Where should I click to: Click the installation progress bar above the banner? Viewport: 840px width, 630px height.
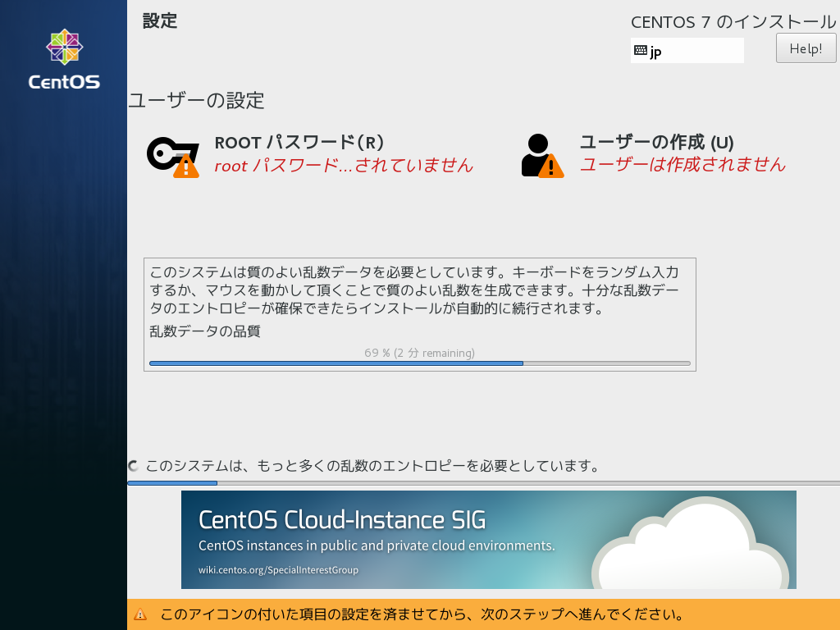pos(483,482)
